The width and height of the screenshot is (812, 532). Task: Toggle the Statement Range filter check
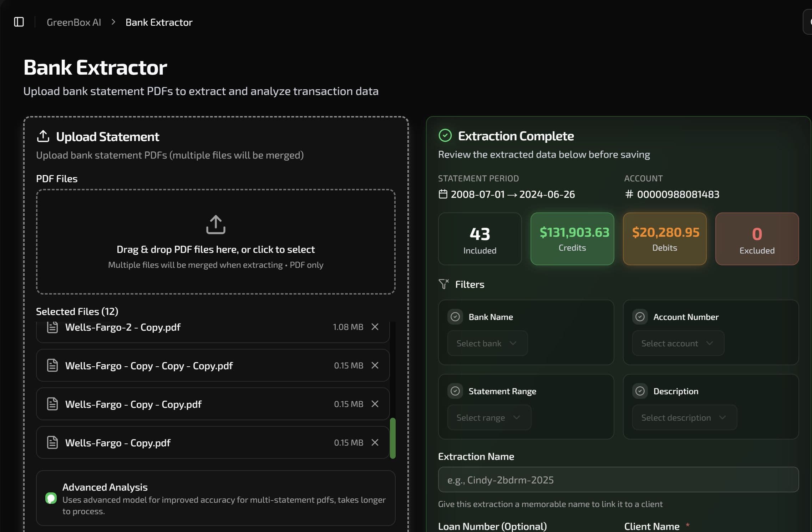point(455,391)
